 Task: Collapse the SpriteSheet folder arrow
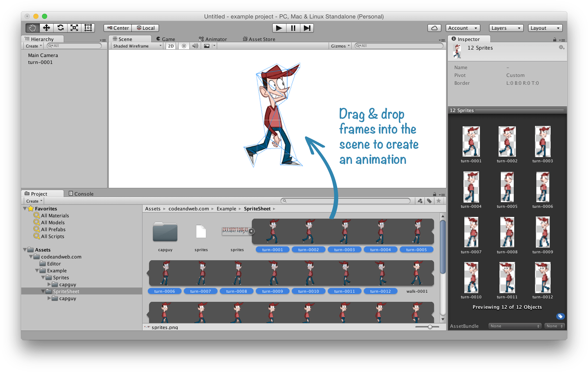tap(43, 292)
